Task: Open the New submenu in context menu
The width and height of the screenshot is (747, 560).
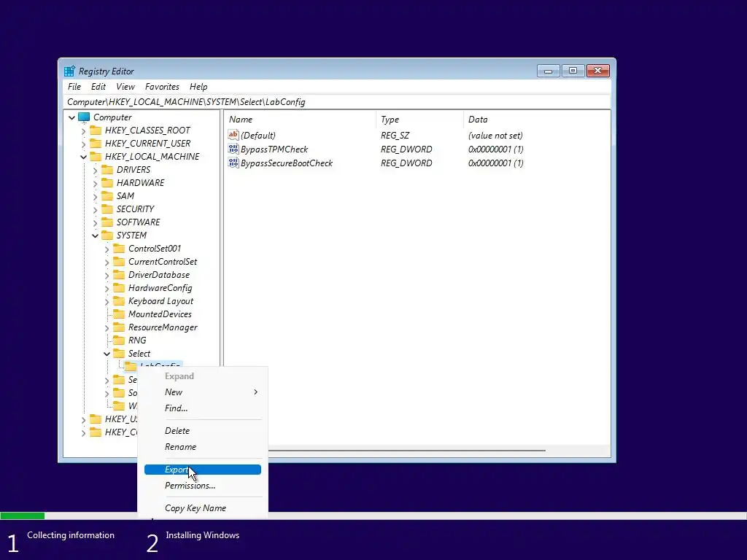Action: [x=203, y=392]
